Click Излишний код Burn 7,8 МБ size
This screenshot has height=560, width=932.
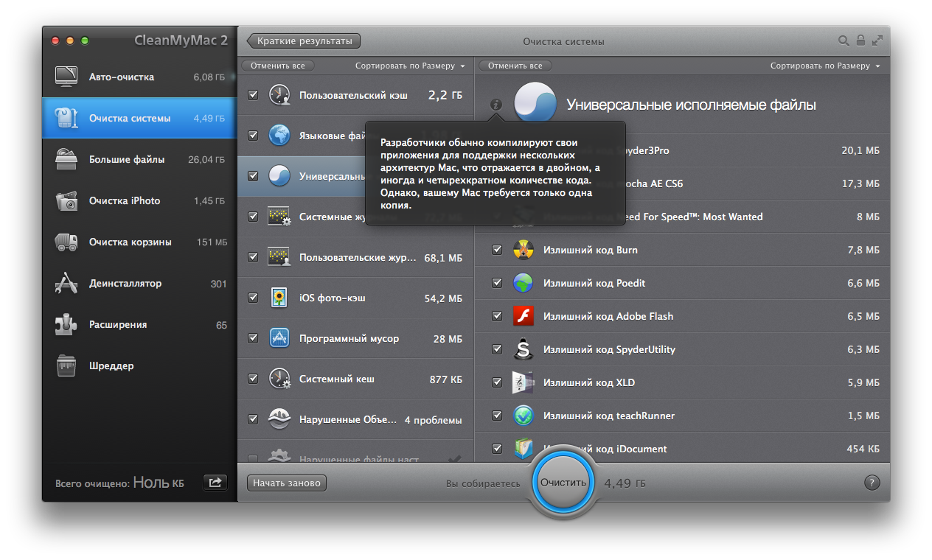[x=863, y=250]
